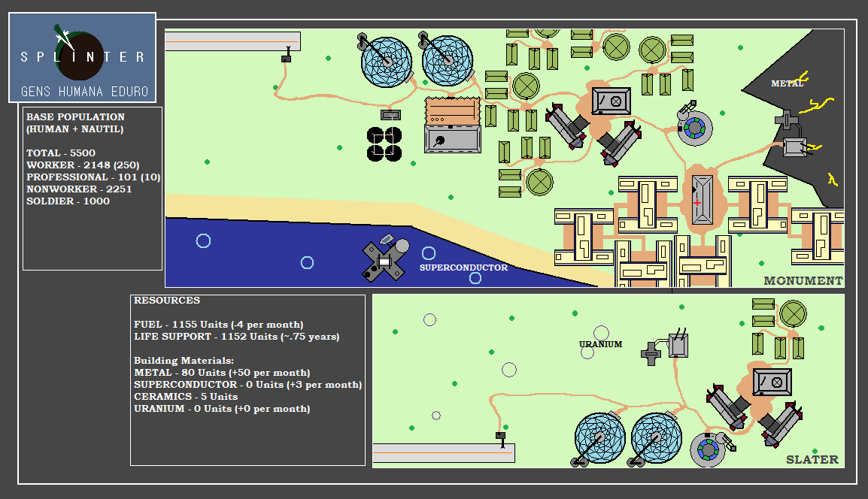Select the metal mine building beside yellow ore veins
Viewport: 868px width, 499px height.
794,147
